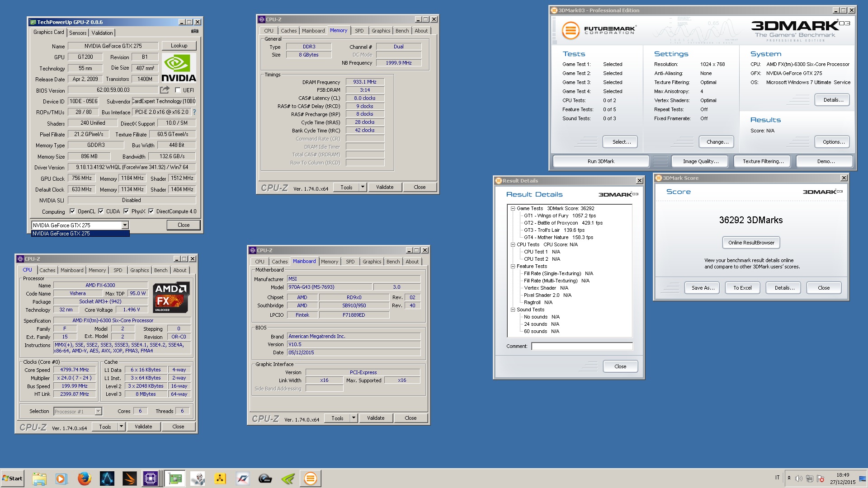Launch Windows Media Player from taskbar
This screenshot has width=868, height=488.
coord(61,479)
